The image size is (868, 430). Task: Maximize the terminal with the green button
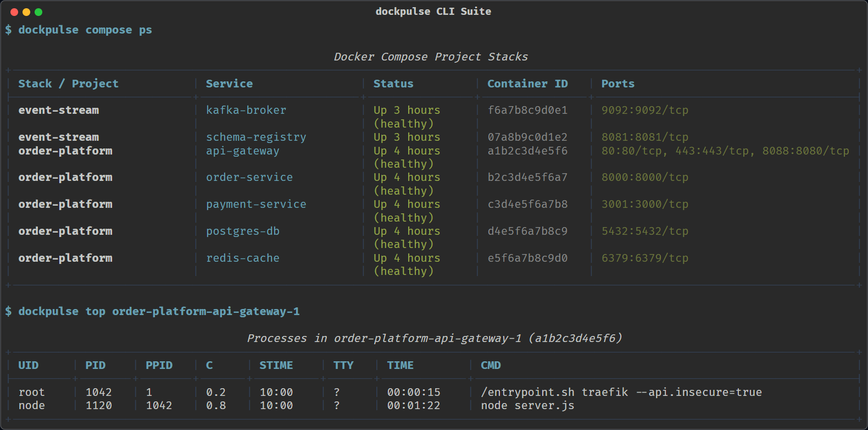[38, 12]
